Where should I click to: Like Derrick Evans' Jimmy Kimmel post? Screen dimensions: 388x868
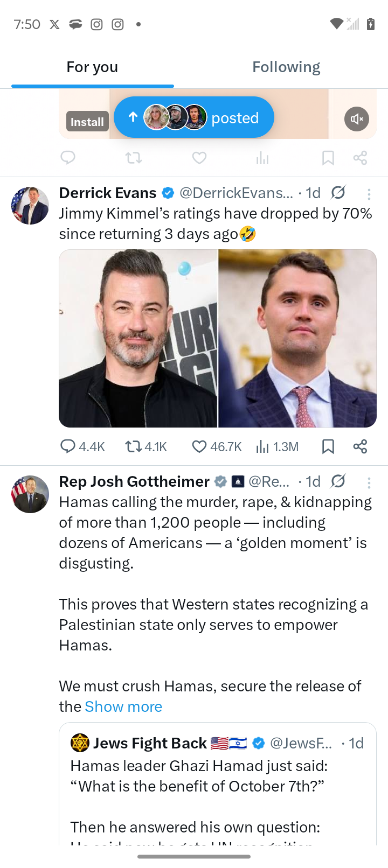[x=200, y=446]
